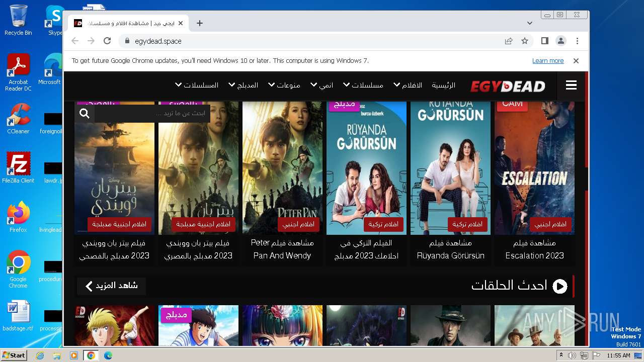Viewport: 644px width, 362px height.
Task: Toggle Chrome side panel
Action: [545, 41]
